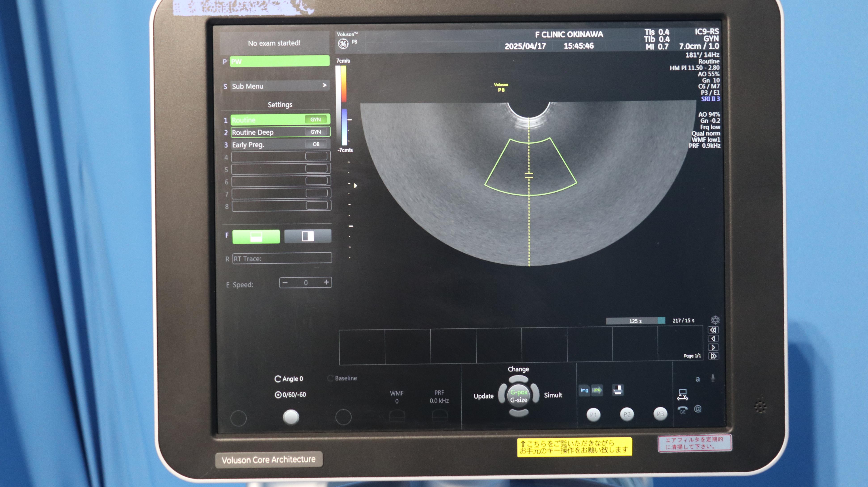Image resolution: width=868 pixels, height=487 pixels.
Task: Select the horizontal split format icon
Action: 256,237
